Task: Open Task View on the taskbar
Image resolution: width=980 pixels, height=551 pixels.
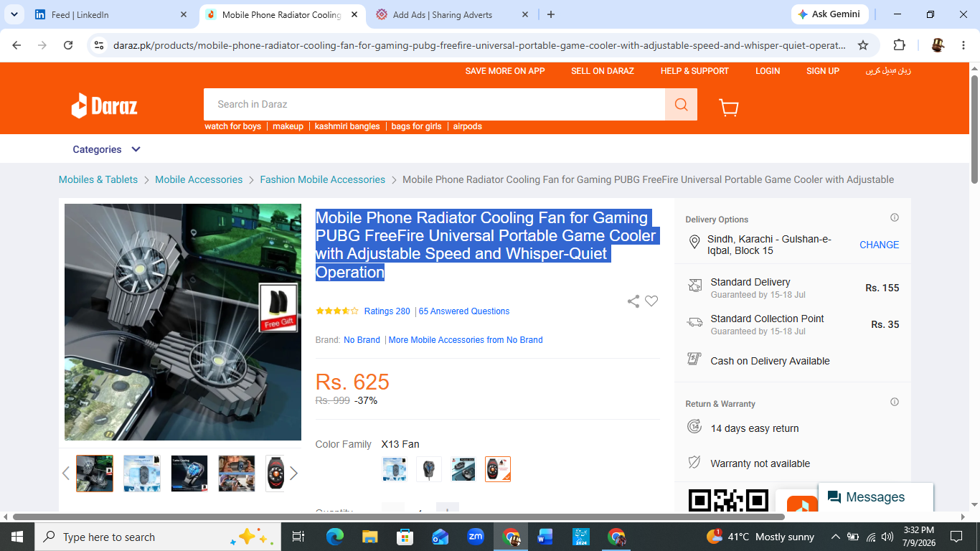Action: [x=298, y=537]
